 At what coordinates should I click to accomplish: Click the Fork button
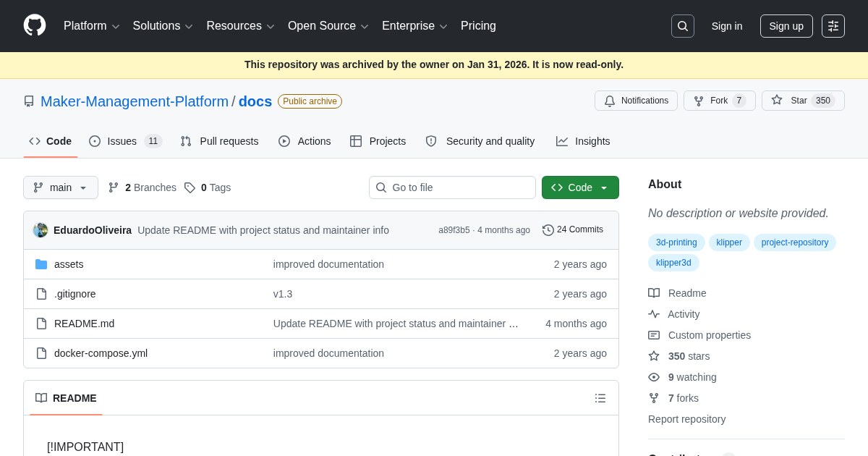pyautogui.click(x=720, y=101)
